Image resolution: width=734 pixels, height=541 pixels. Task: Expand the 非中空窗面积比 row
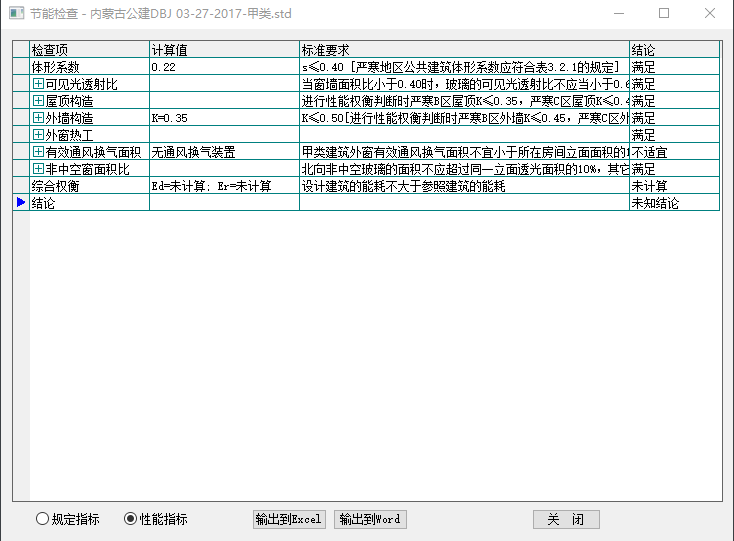coord(38,169)
